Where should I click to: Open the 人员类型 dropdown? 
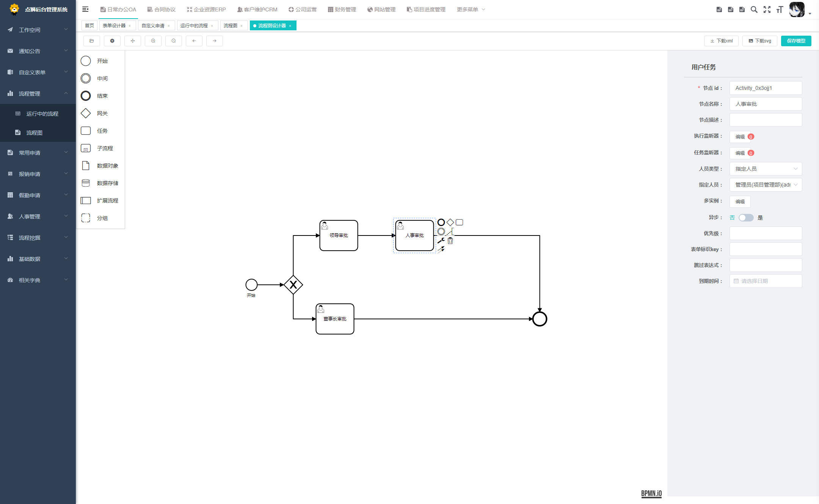point(765,169)
